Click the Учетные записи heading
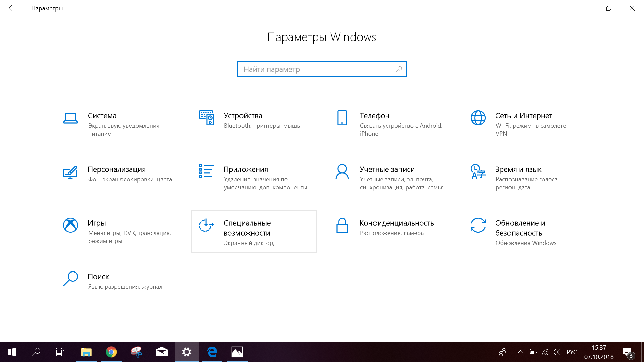644x362 pixels. coord(387,169)
